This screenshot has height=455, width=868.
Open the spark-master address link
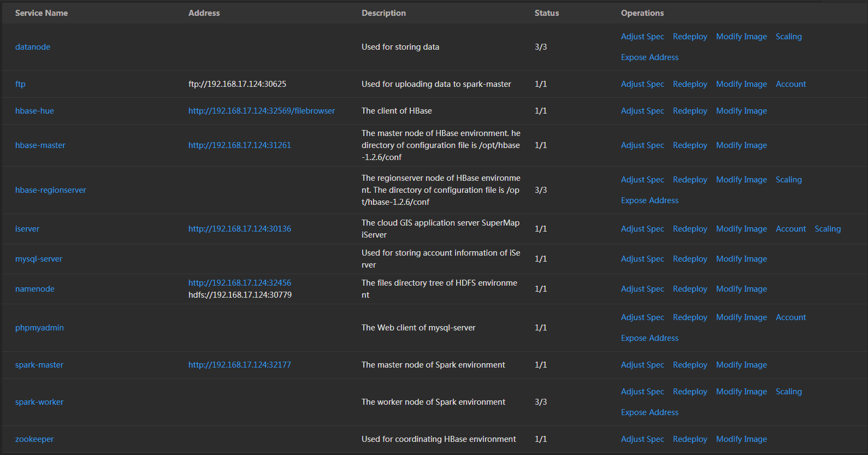239,365
